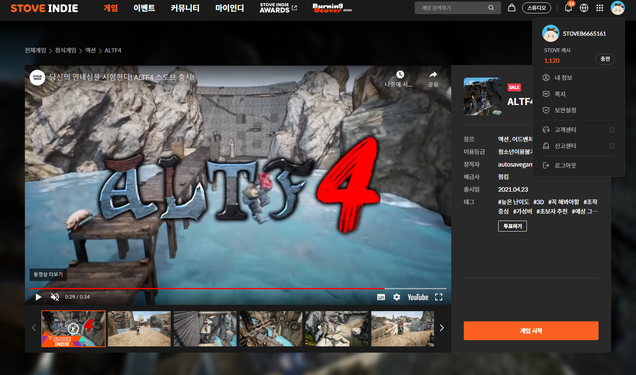Click the 투표하기 tag vote button
This screenshot has height=375, width=636.
[x=512, y=226]
